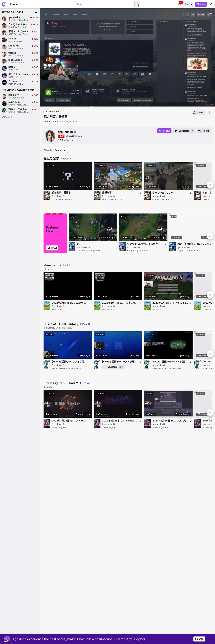The image size is (215, 644).
Task: Open options for 2022年2月16日 Minecraft video
Action: 90,303
